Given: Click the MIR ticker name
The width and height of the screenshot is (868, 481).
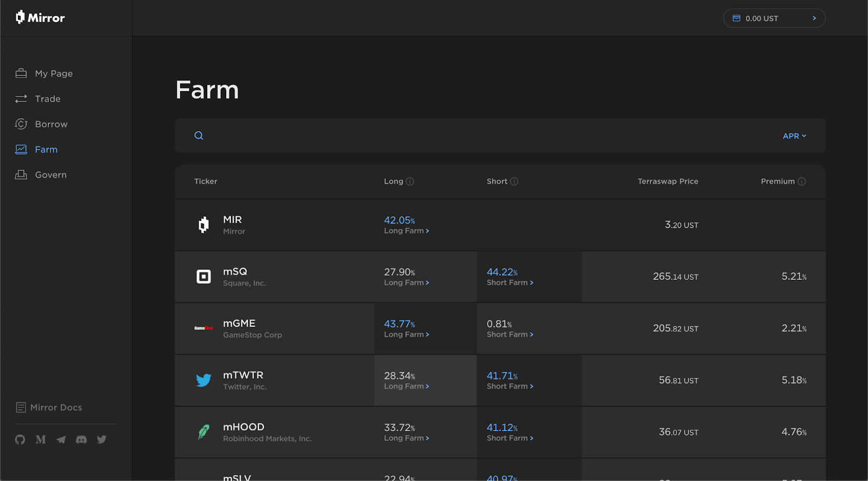Looking at the screenshot, I should [232, 220].
